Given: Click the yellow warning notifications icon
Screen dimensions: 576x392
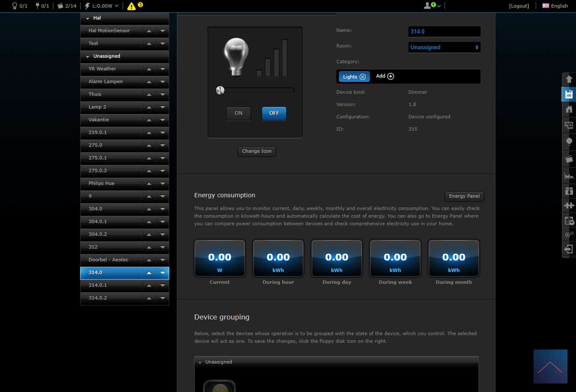Looking at the screenshot, I should 132,6.
